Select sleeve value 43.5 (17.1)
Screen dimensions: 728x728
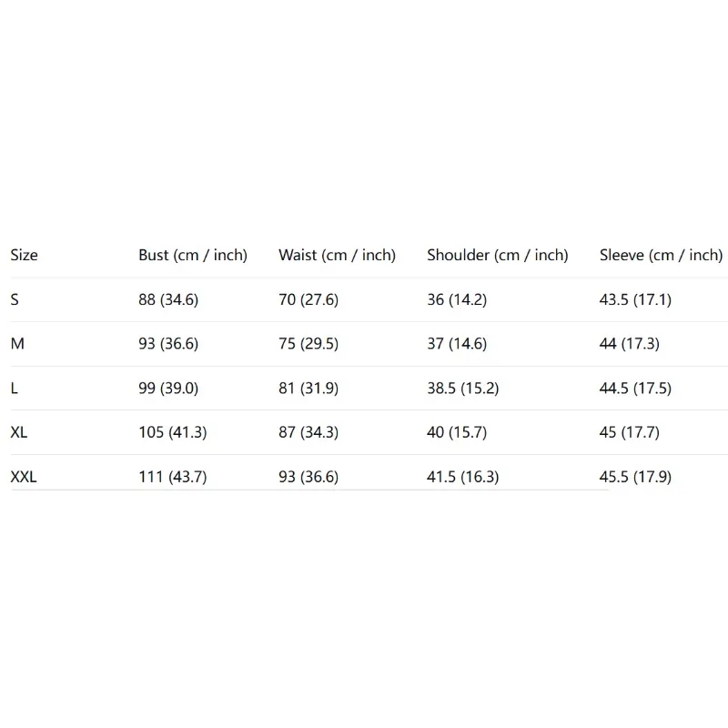click(x=635, y=299)
